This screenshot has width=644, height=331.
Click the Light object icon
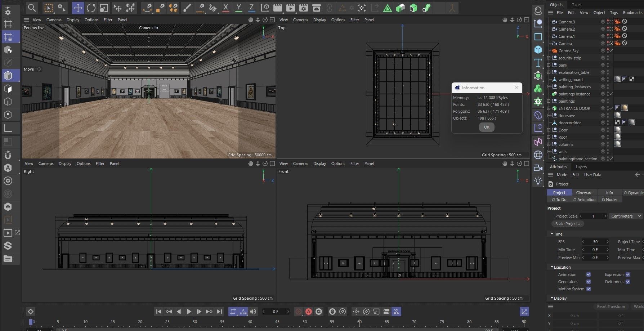[538, 181]
